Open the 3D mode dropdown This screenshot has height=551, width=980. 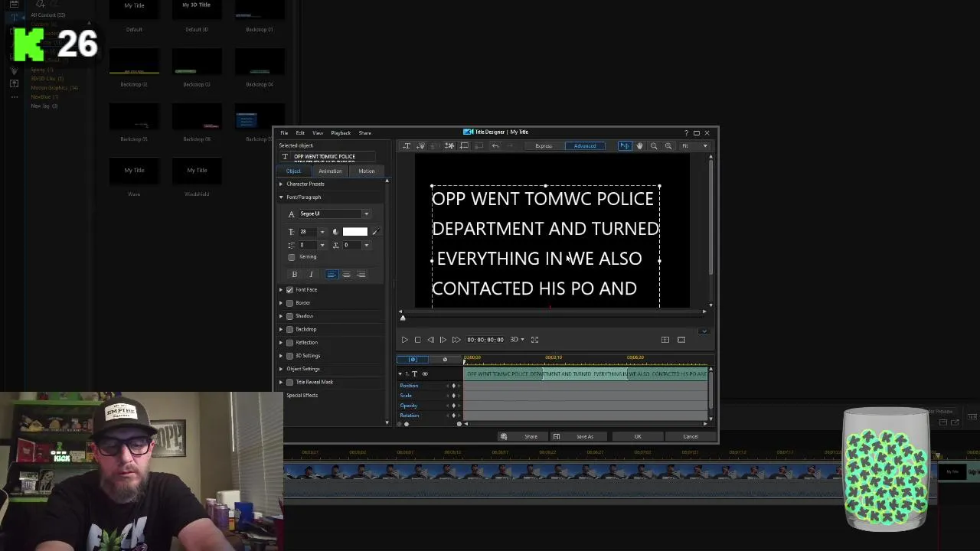point(517,340)
